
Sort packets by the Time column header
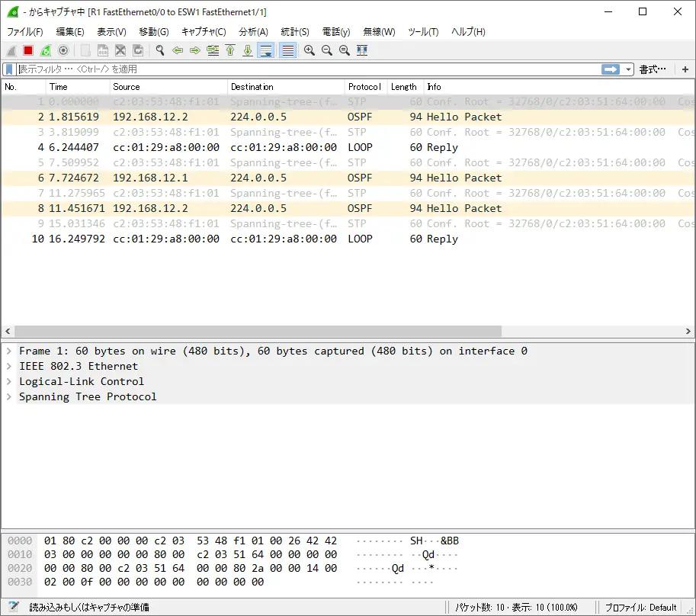[78, 87]
